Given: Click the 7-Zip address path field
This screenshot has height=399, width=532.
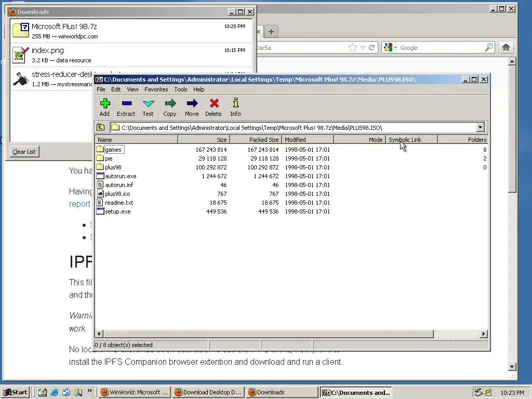Looking at the screenshot, I should pyautogui.click(x=294, y=128).
